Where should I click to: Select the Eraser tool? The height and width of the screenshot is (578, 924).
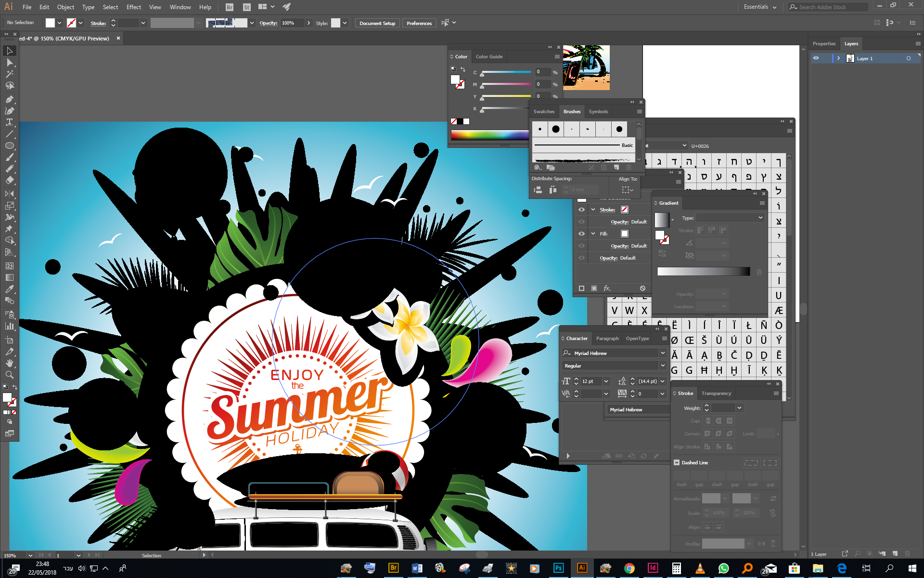(x=9, y=181)
